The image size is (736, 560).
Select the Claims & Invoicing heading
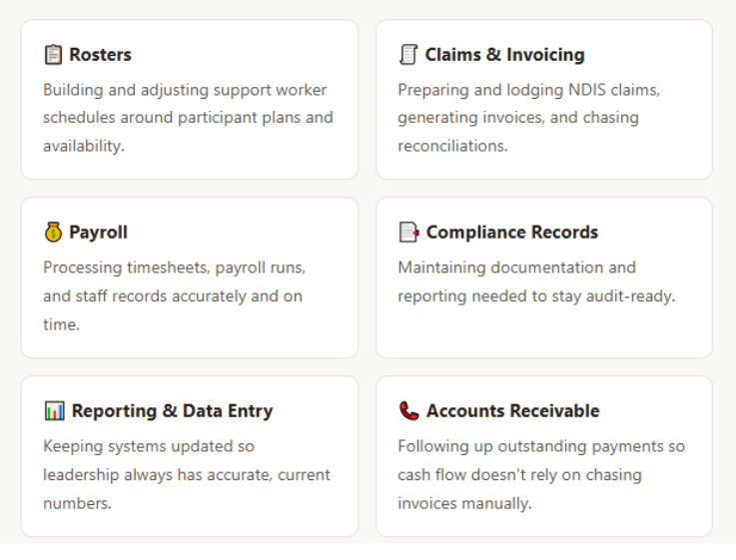[504, 55]
